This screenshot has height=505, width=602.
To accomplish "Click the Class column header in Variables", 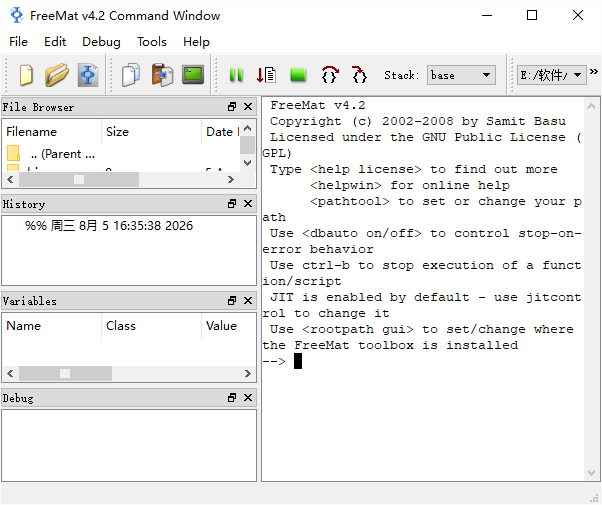I will [151, 326].
